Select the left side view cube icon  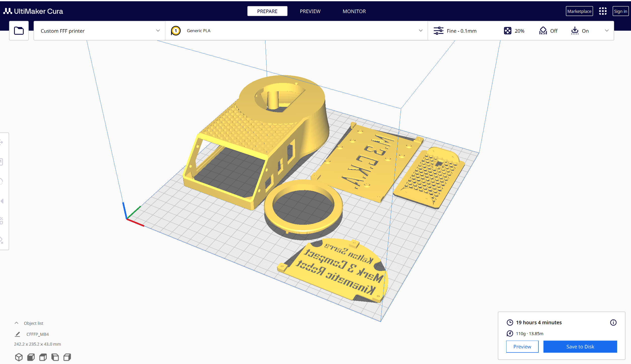[x=55, y=357]
